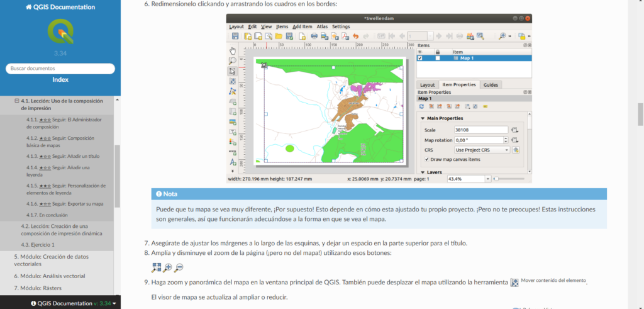Open the Edit menu in layout window

pyautogui.click(x=253, y=26)
